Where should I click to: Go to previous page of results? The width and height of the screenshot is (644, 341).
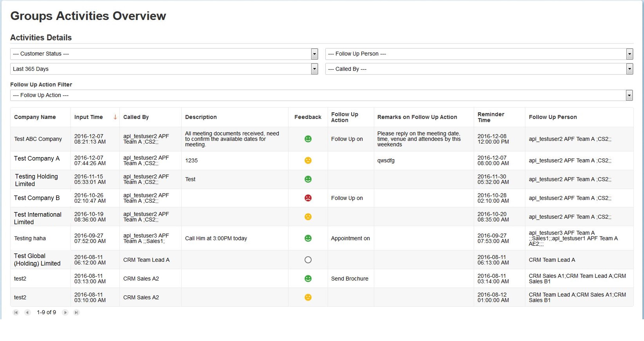pyautogui.click(x=27, y=312)
